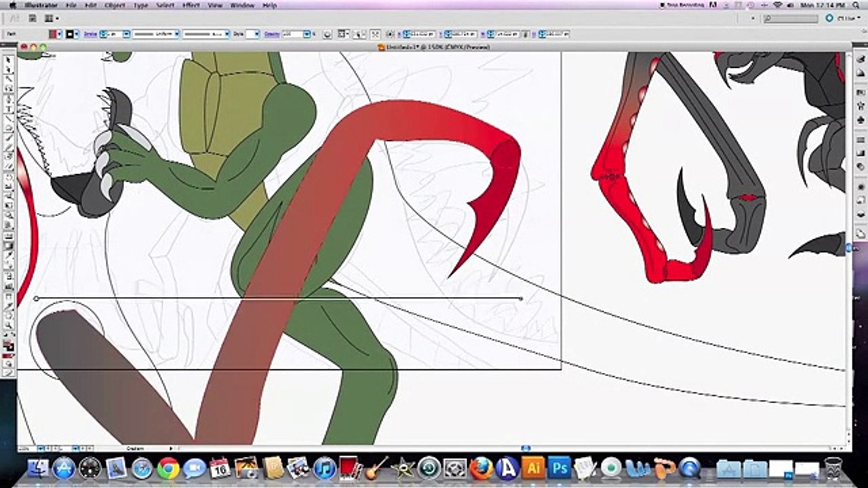Select the Lasso tool

(x=9, y=88)
